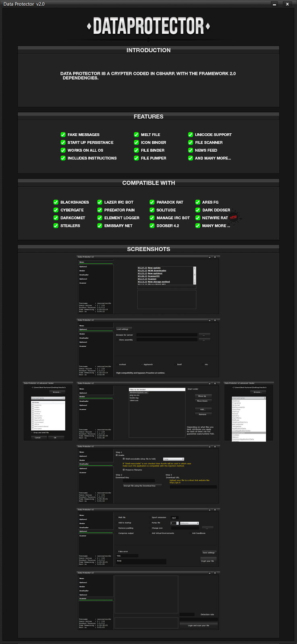The height and width of the screenshot is (644, 297).
Task: Click the Save settings button
Action: (x=209, y=553)
